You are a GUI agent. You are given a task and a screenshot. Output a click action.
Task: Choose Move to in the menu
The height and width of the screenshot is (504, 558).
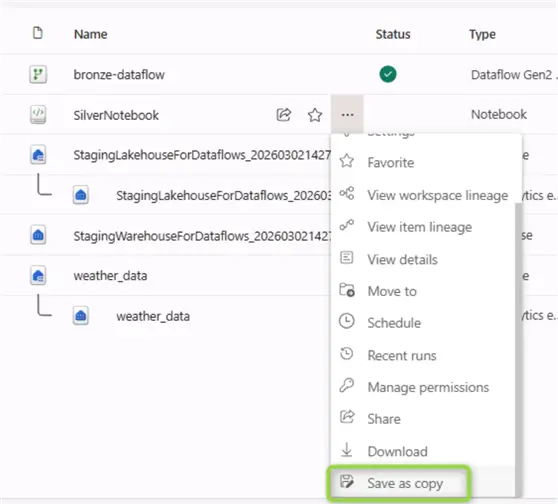point(423,291)
